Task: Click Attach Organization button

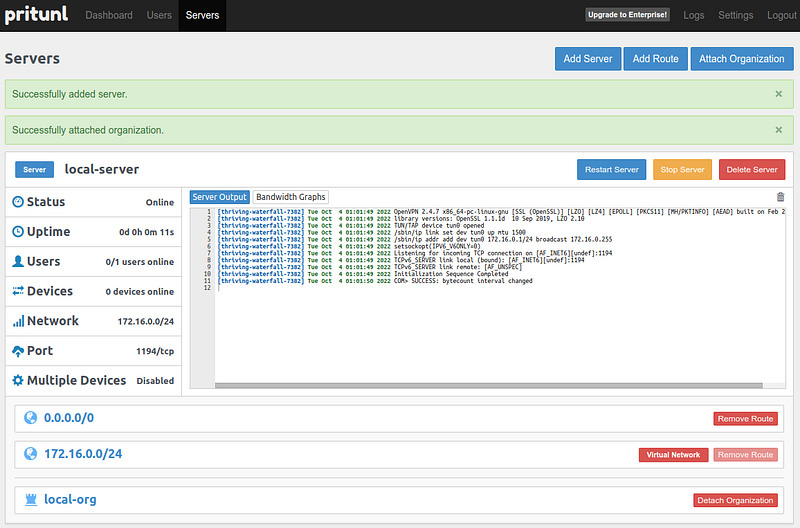Action: pyautogui.click(x=741, y=59)
